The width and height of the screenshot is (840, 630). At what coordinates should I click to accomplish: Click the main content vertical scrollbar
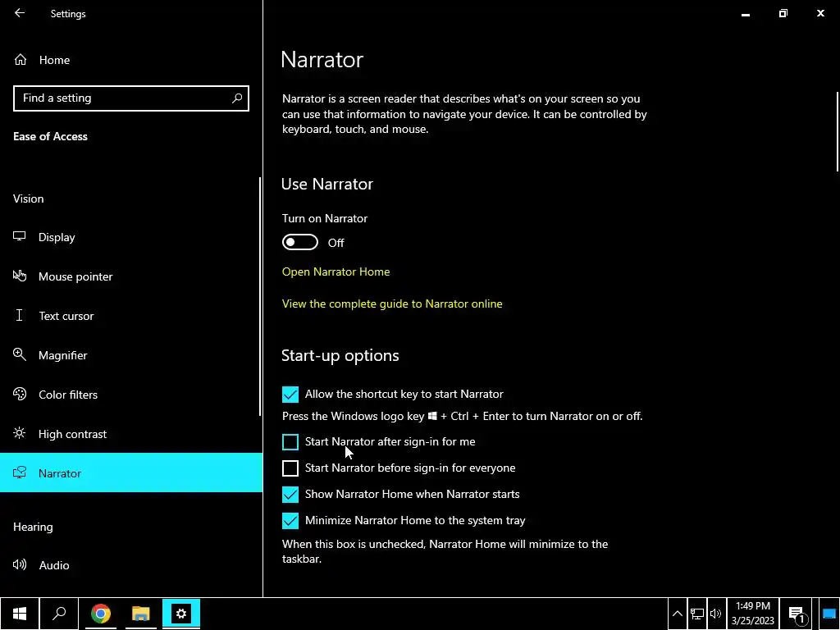(x=837, y=132)
